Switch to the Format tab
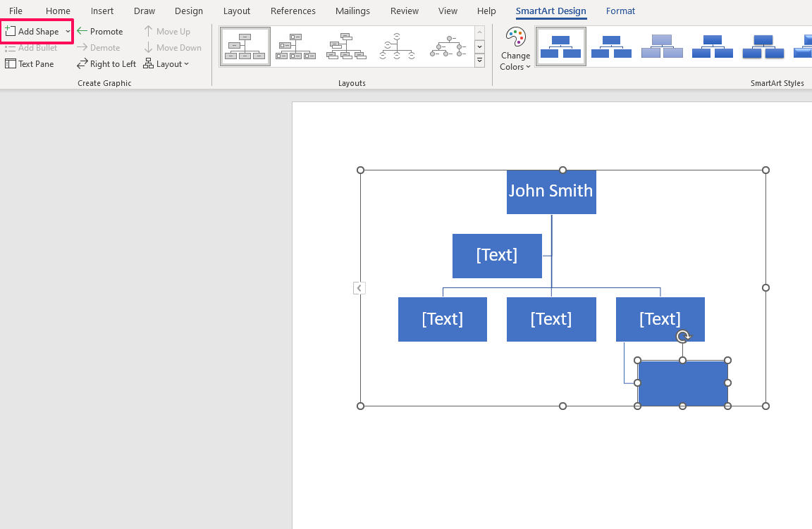Viewport: 812px width, 529px height. [x=620, y=11]
